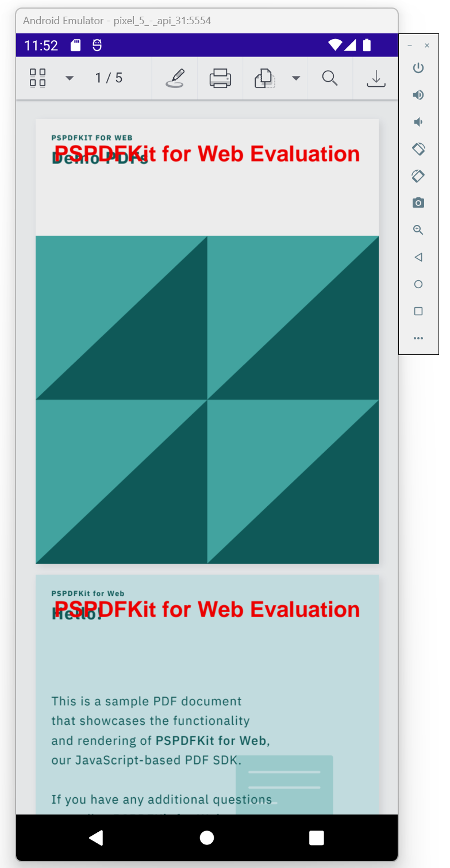Rotate the emulator left
The image size is (450, 868).
418,149
